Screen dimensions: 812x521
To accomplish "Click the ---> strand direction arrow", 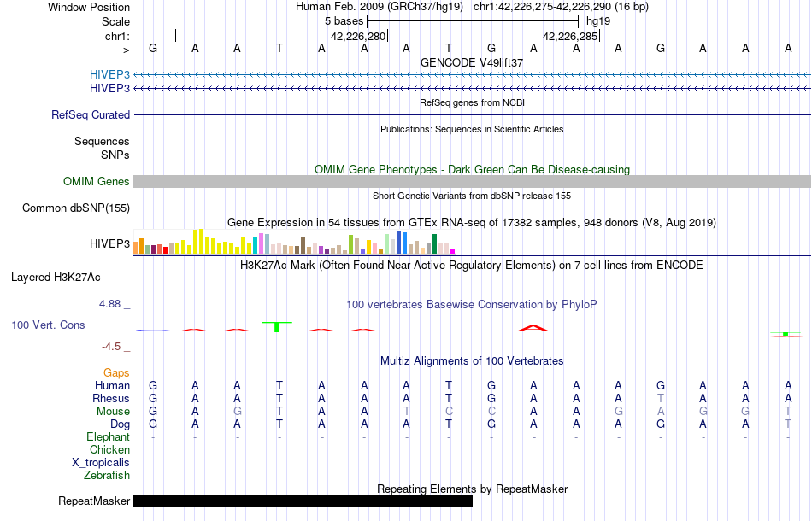I will tap(121, 50).
